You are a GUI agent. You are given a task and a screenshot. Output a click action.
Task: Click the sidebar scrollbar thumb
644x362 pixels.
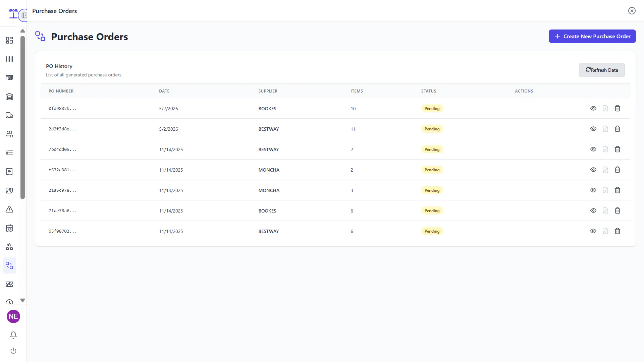pos(22,117)
